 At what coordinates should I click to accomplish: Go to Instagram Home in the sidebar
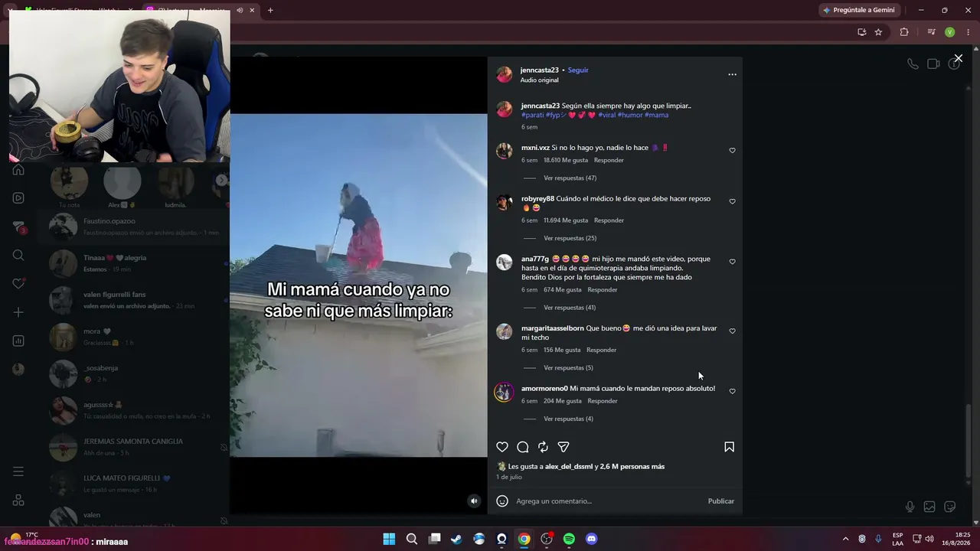18,170
